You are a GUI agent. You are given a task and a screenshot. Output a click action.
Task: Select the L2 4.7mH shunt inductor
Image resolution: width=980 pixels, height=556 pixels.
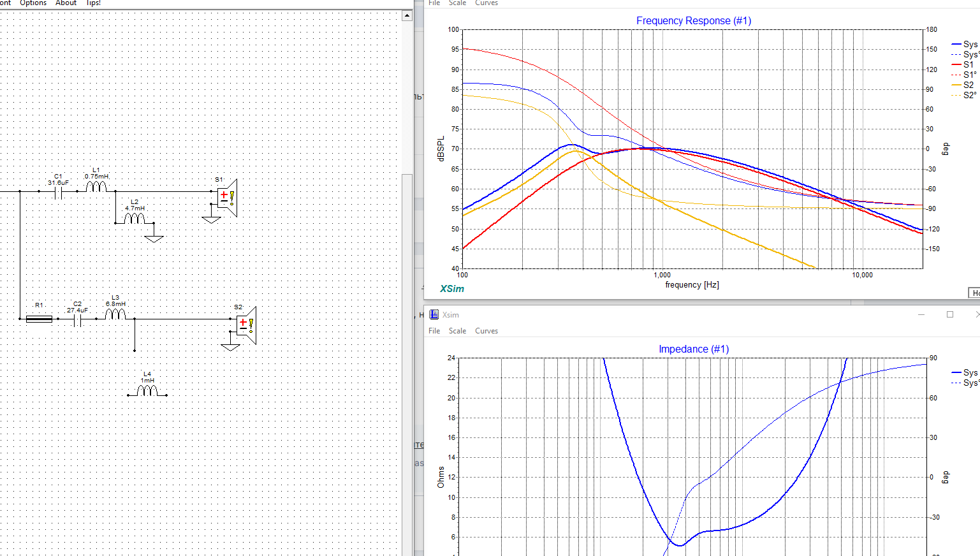point(135,219)
